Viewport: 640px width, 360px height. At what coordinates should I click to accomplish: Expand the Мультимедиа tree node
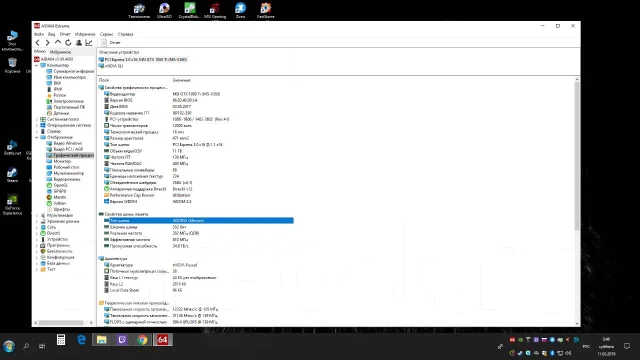pyautogui.click(x=37, y=216)
